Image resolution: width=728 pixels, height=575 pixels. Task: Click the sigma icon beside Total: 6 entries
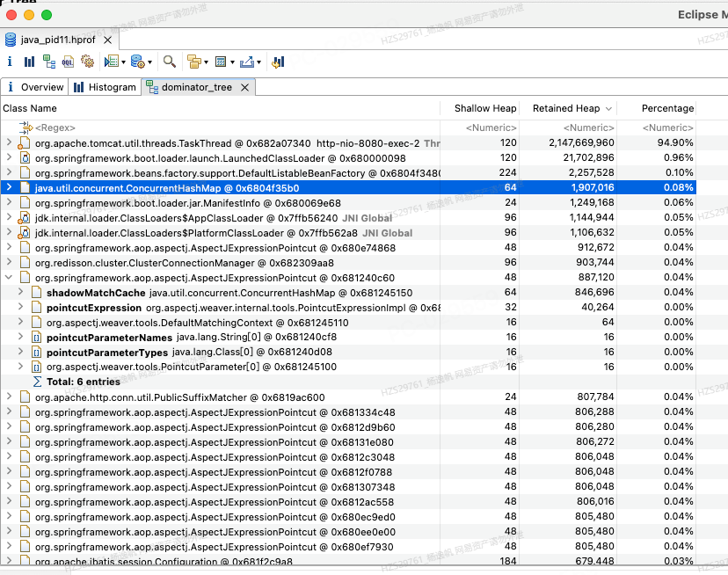[x=37, y=382]
